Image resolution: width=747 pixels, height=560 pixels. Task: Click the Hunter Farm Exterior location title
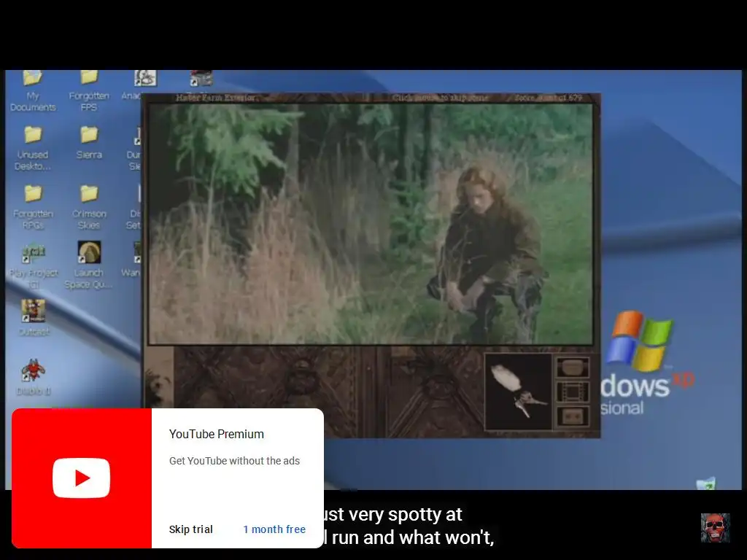point(215,98)
